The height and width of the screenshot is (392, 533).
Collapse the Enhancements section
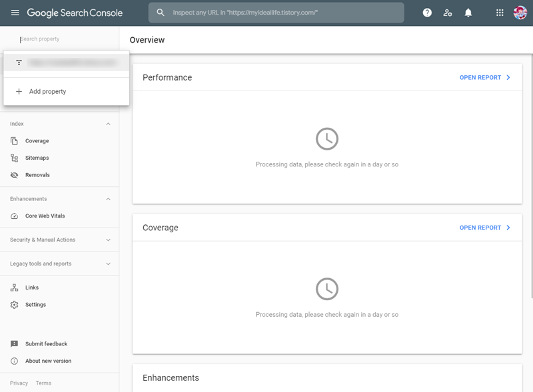coord(108,199)
